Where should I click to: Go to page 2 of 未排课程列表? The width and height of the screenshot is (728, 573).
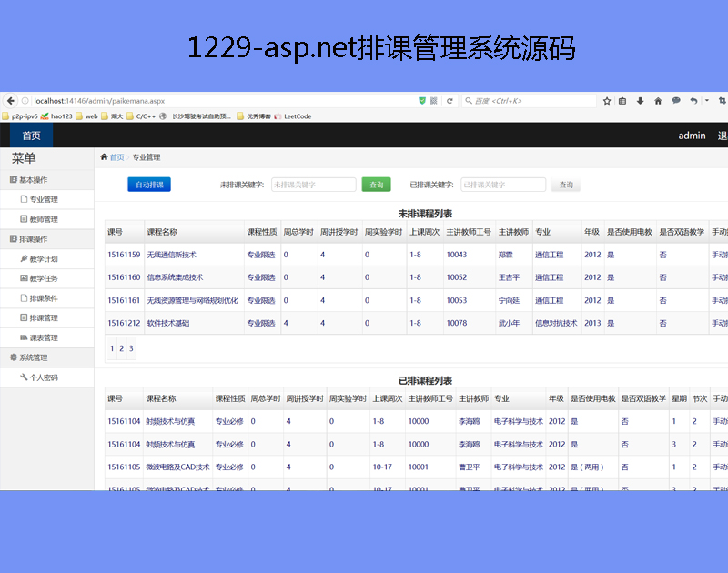121,348
